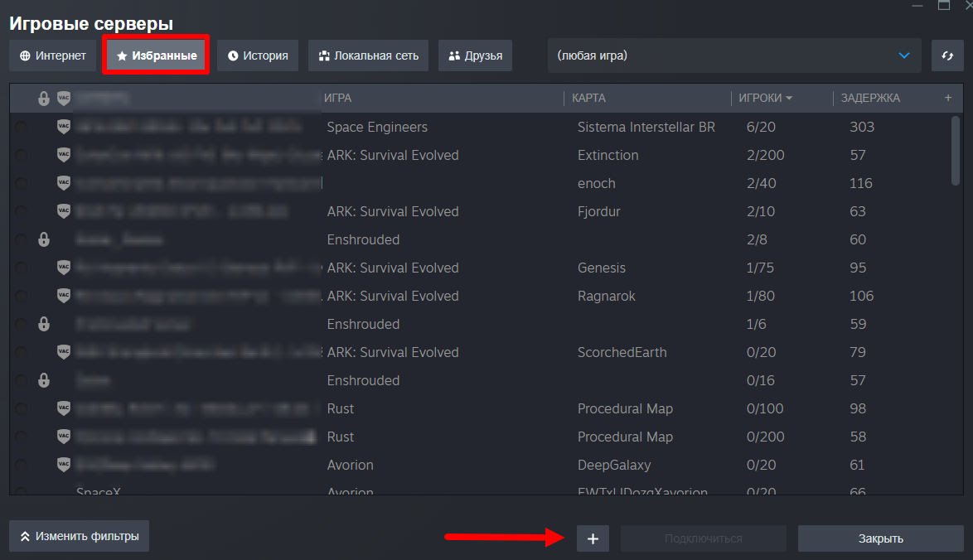This screenshot has height=560, width=973.
Task: Open the game filter dropdown (любая игра)
Action: tap(734, 56)
